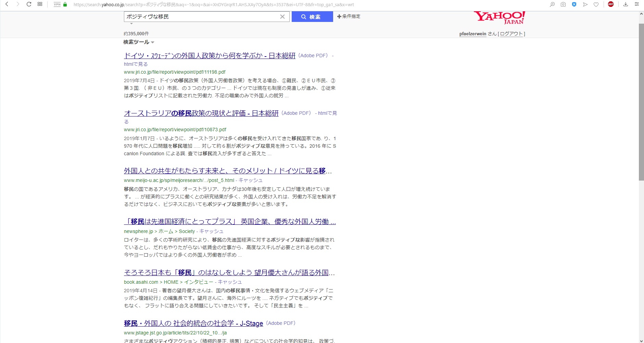
Task: Show site security lock info
Action: pos(65,4)
